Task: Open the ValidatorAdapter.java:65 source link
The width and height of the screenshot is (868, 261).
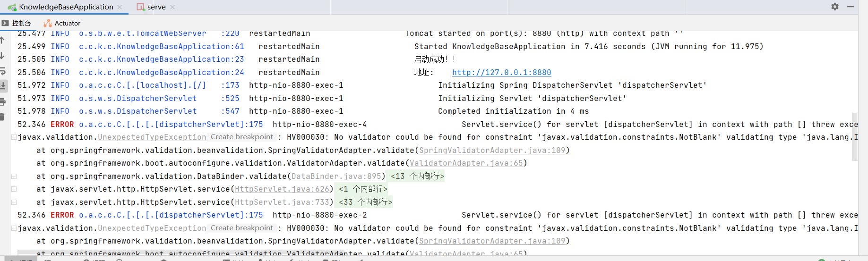Action: tap(466, 163)
